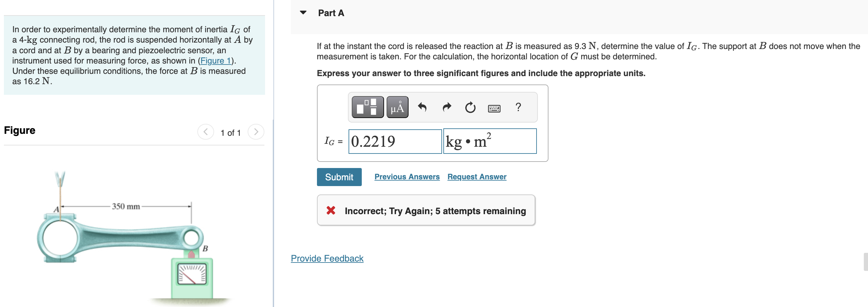Click the Figure heading label

coord(19,130)
